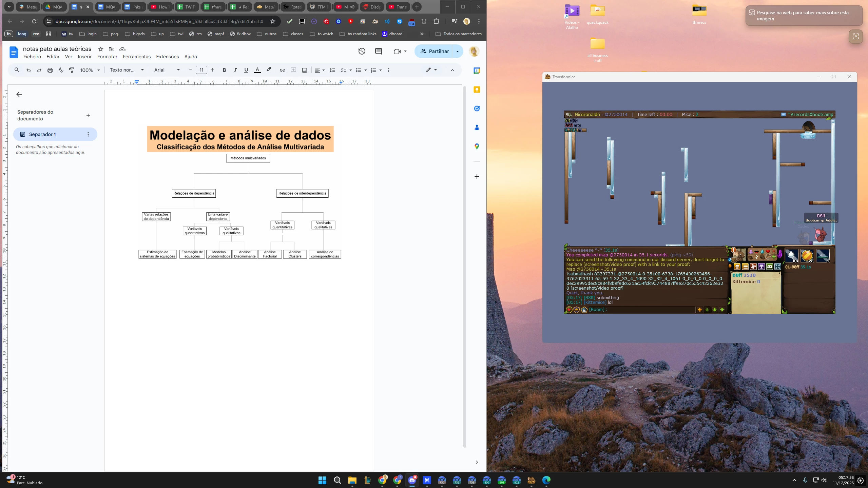Hide the Docs menus with the collapse arrow
This screenshot has height=488, width=868.
(x=452, y=70)
